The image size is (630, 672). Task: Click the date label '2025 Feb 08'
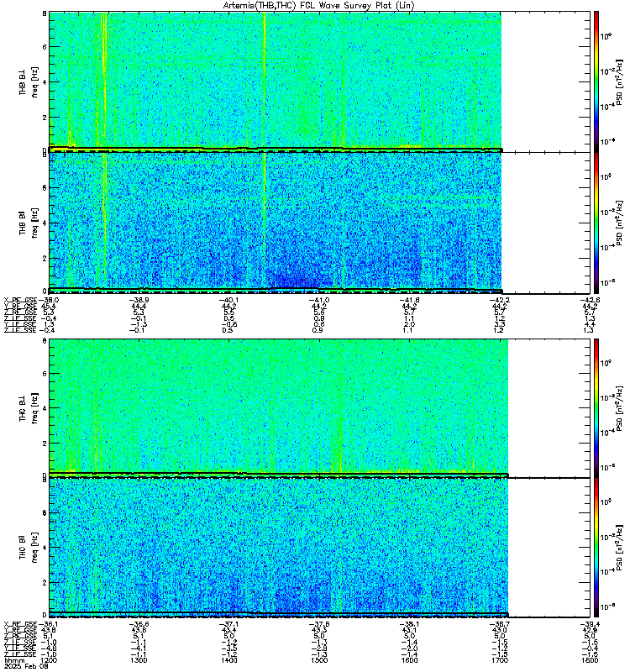pyautogui.click(x=26, y=666)
